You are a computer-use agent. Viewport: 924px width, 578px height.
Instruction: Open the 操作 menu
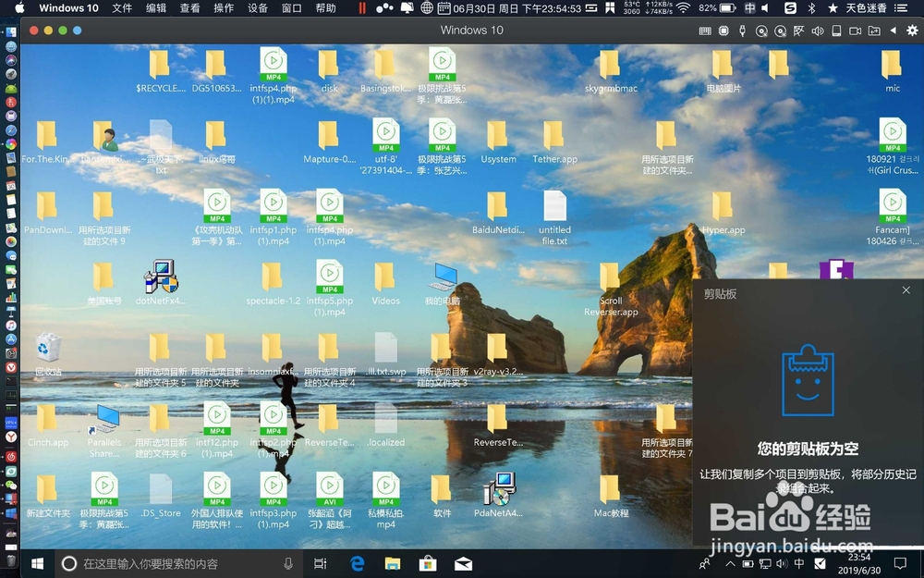click(x=224, y=8)
